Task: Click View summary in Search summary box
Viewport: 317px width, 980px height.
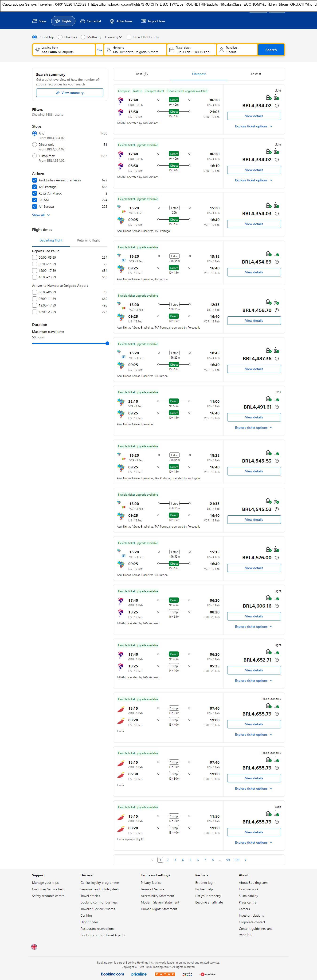Action: [70, 93]
